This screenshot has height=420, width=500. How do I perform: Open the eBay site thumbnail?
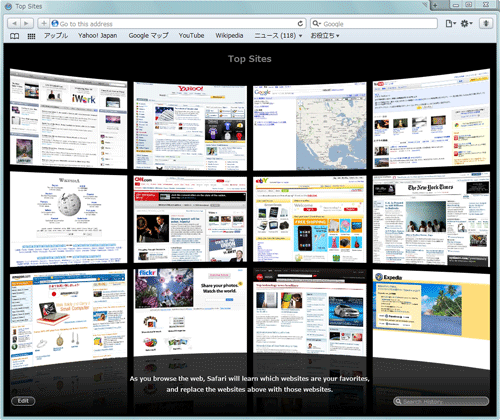pyautogui.click(x=310, y=219)
